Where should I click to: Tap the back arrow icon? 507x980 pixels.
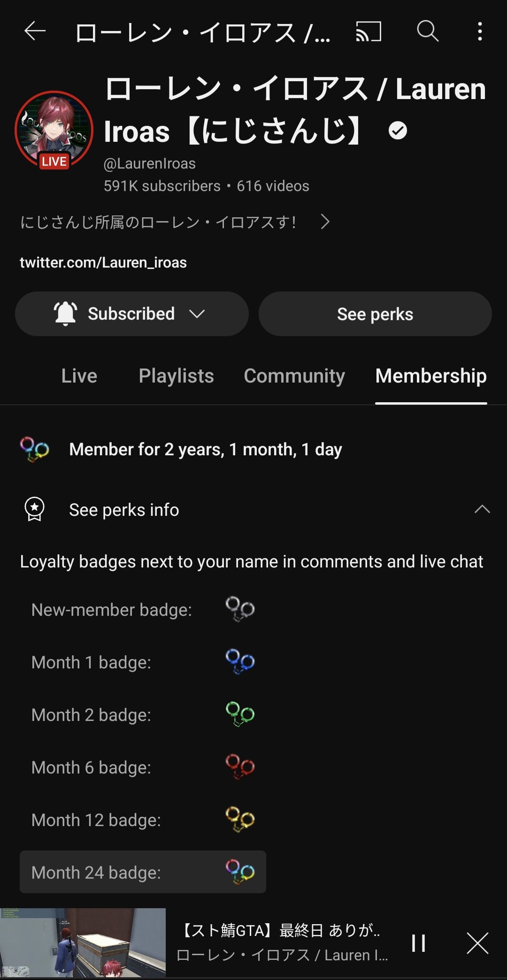pyautogui.click(x=35, y=31)
